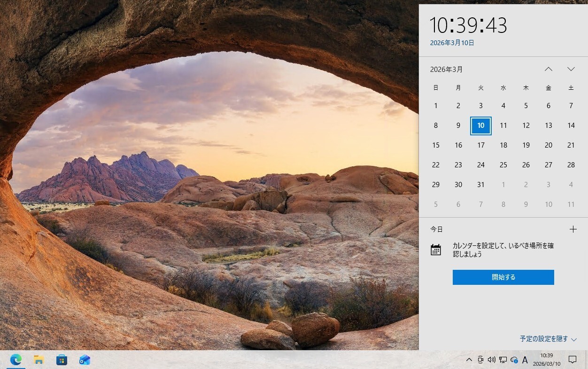The image size is (588, 369).
Task: Click the calendar icon in the agenda section
Action: pyautogui.click(x=436, y=250)
